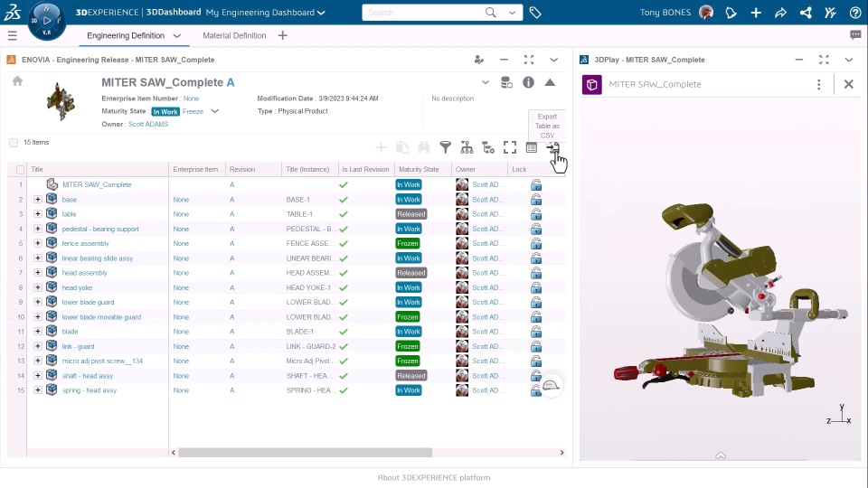This screenshot has width=868, height=488.
Task: Click the fullscreen table icon
Action: click(x=510, y=147)
